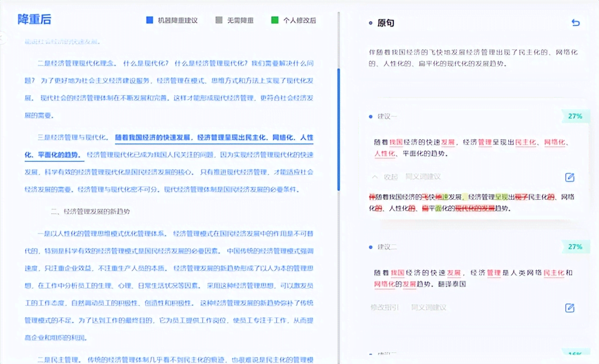Click the 原句 heading in right panel

[x=386, y=22]
